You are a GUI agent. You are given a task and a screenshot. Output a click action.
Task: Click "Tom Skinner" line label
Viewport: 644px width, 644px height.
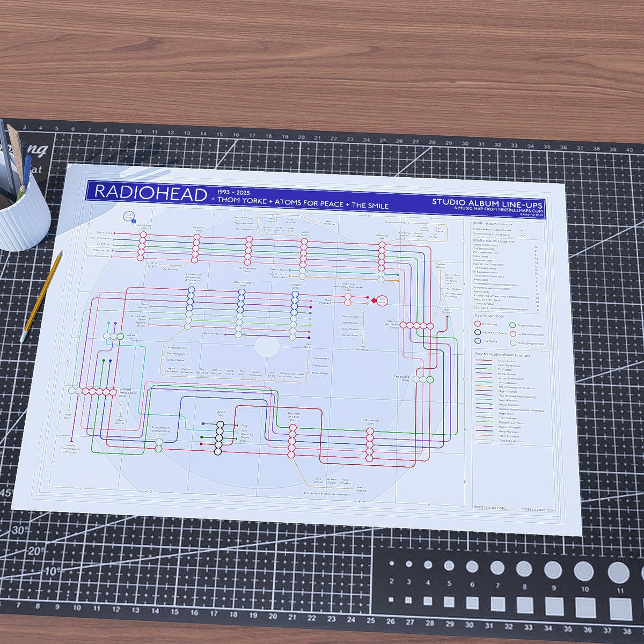coord(143,306)
